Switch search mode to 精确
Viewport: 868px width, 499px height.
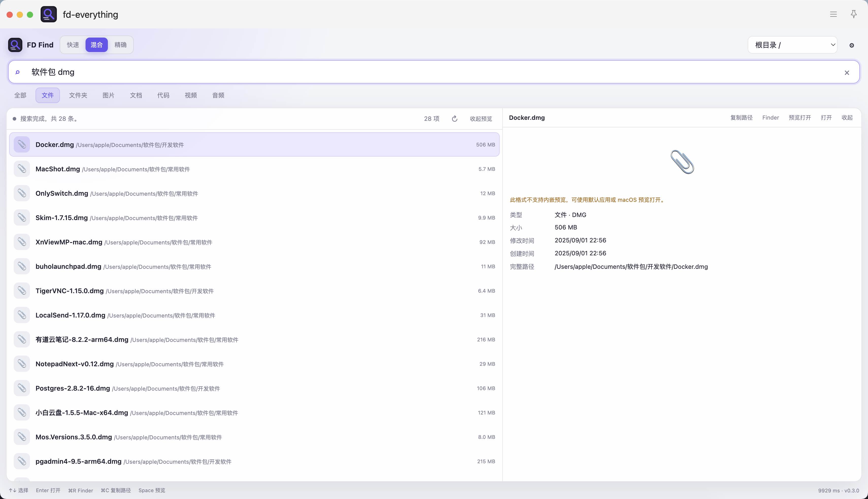point(120,45)
